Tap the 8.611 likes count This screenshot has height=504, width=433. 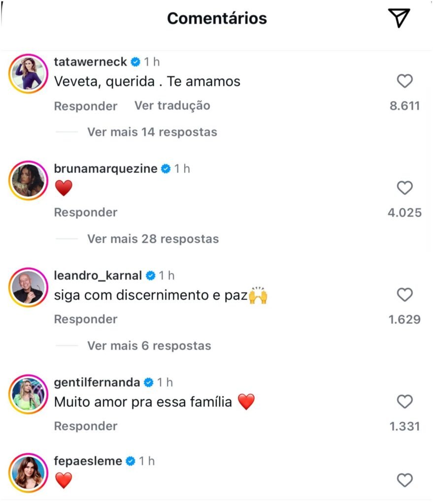point(404,106)
